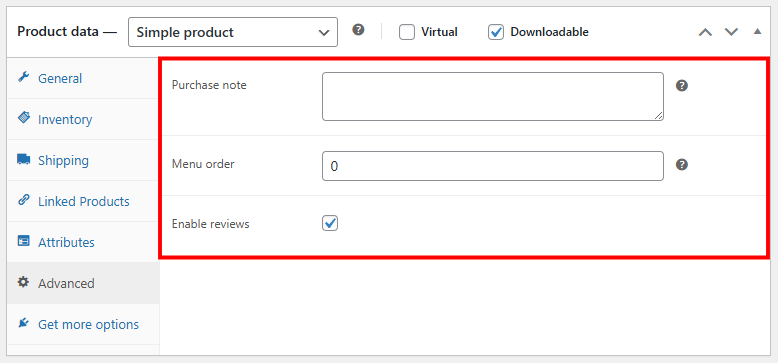The height and width of the screenshot is (363, 778).
Task: Enable the Virtual checkbox
Action: tap(407, 32)
